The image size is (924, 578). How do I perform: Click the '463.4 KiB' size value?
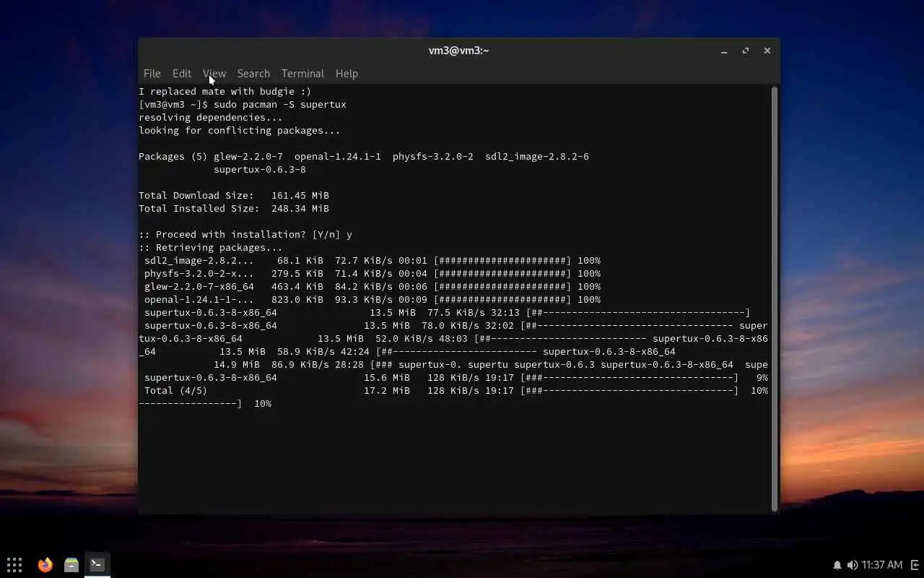click(297, 287)
